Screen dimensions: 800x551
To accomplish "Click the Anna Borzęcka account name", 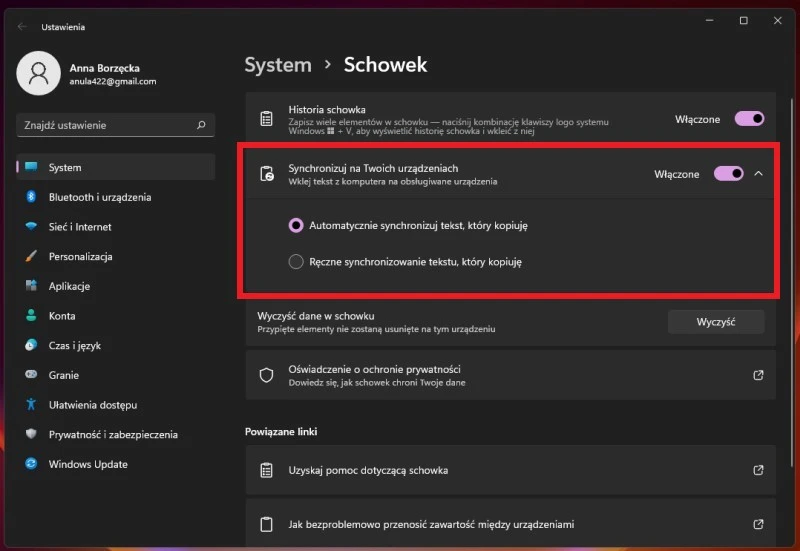I will 105,68.
